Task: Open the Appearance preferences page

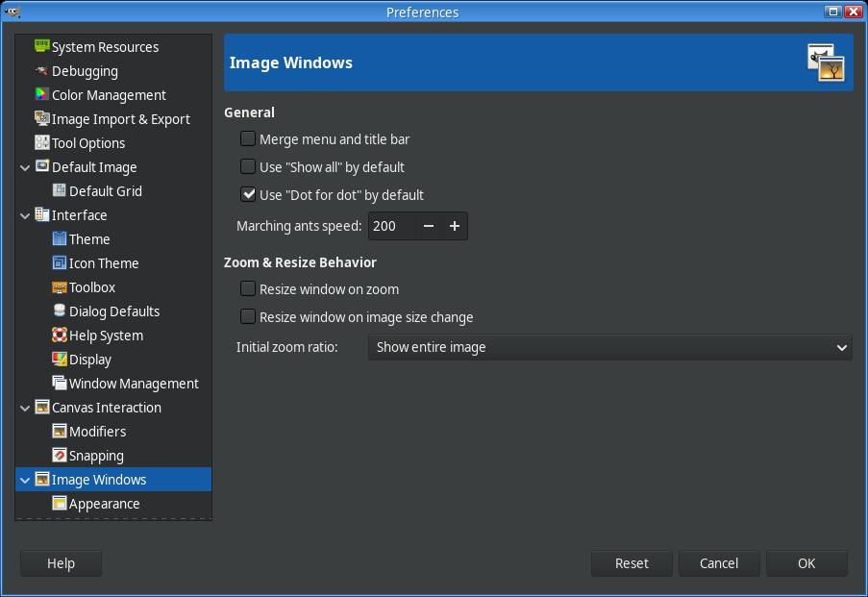Action: [x=104, y=503]
